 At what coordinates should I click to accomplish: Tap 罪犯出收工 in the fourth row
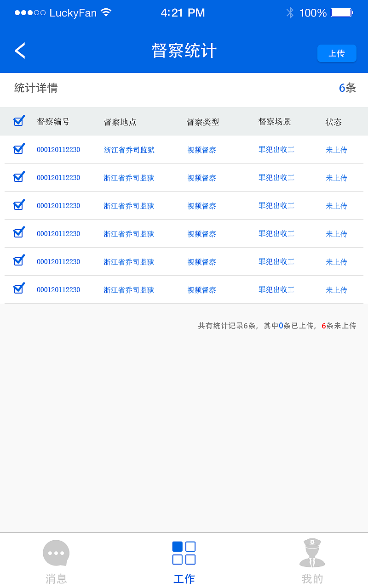click(276, 233)
